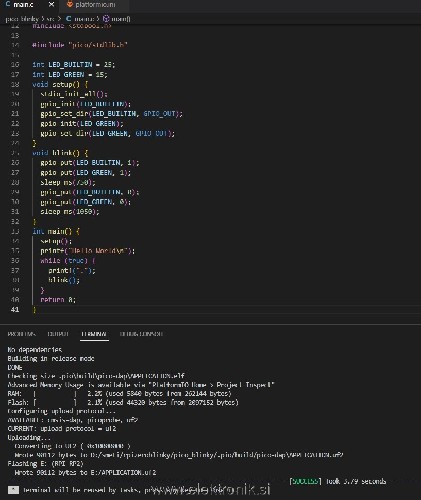Open the main() symbol breadcrumb
The width and height of the screenshot is (421, 500).
click(x=120, y=19)
